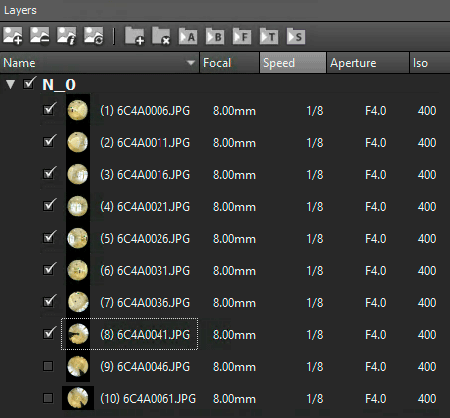Click the Add image icon

point(13,36)
